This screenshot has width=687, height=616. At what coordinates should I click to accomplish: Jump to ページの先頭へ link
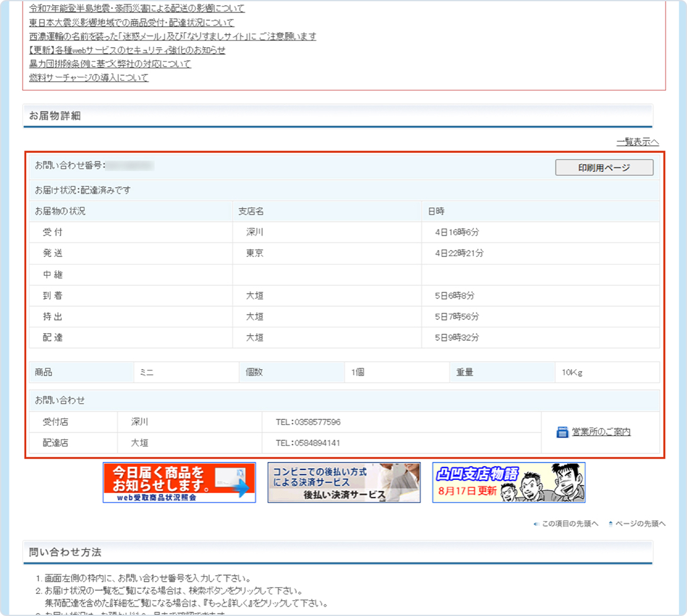640,523
